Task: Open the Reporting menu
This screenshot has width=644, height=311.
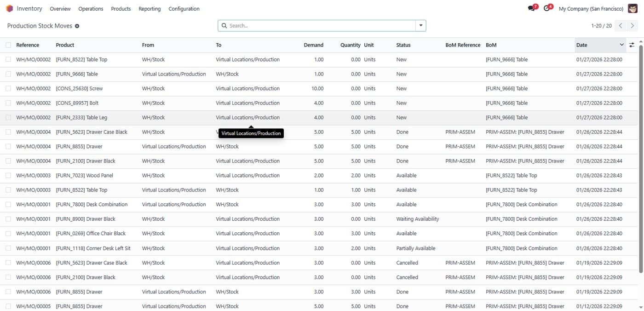Action: tap(149, 9)
